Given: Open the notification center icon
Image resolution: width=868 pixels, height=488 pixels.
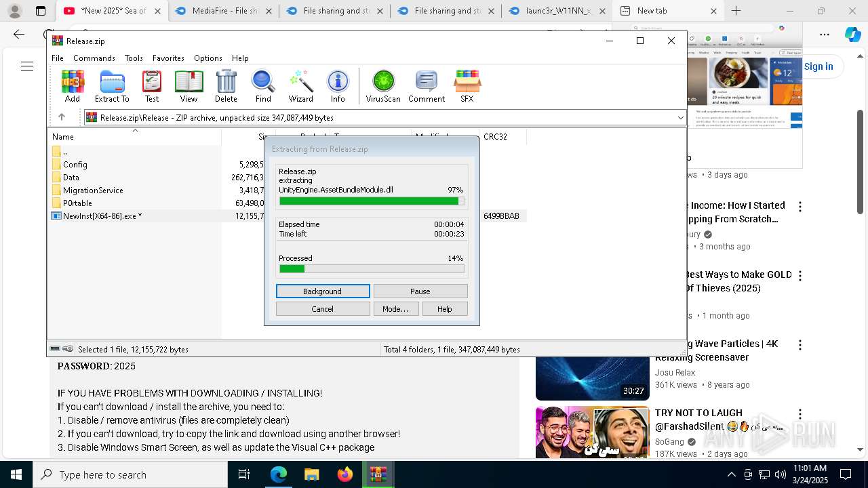Looking at the screenshot, I should coord(846,474).
